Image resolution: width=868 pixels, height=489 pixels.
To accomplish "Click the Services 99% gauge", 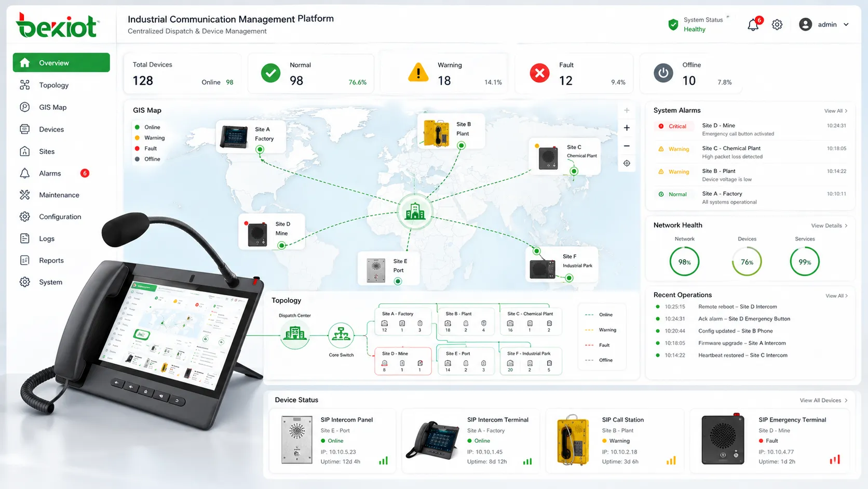I will point(805,262).
